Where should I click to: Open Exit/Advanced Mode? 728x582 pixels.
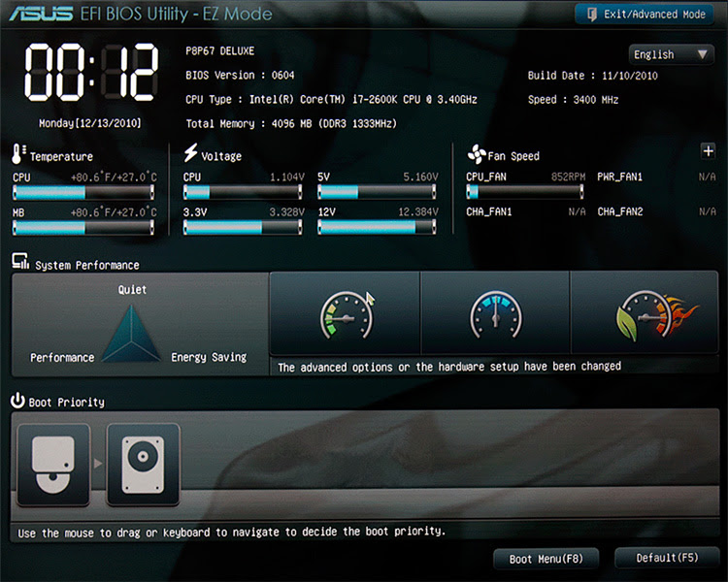coord(644,15)
